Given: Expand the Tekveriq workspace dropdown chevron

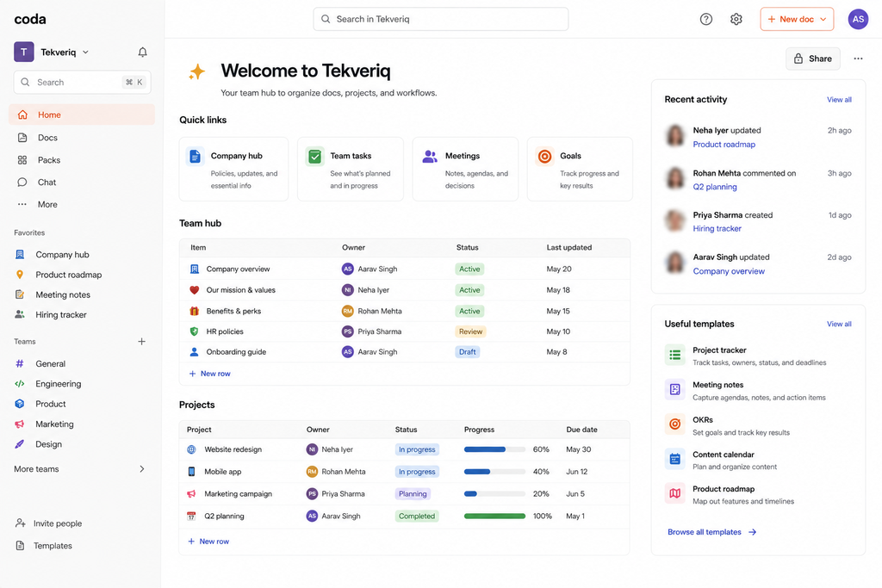Looking at the screenshot, I should 85,53.
